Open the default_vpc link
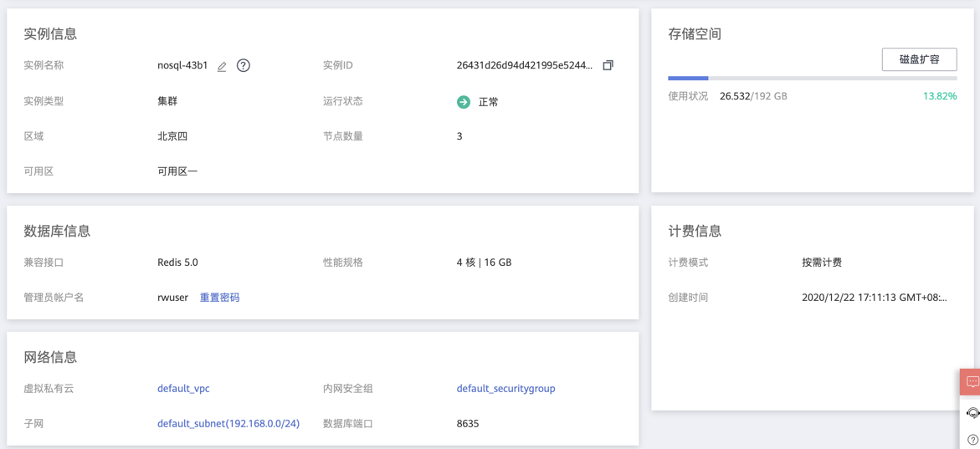 (x=183, y=389)
